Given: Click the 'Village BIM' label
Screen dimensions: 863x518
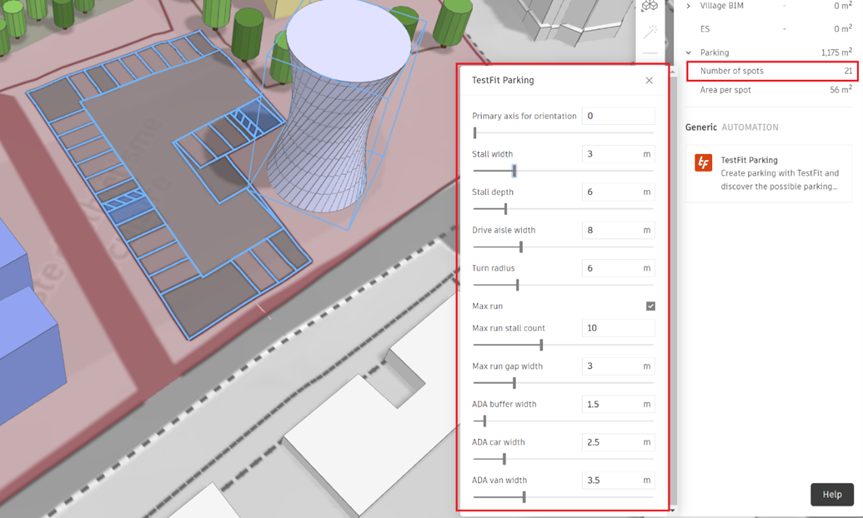Looking at the screenshot, I should 722,6.
